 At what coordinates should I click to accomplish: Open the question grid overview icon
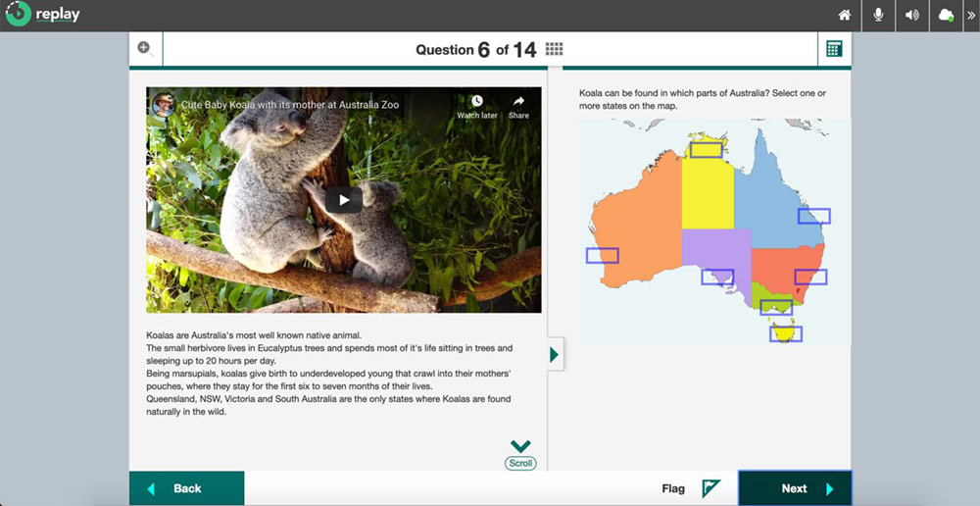click(555, 49)
